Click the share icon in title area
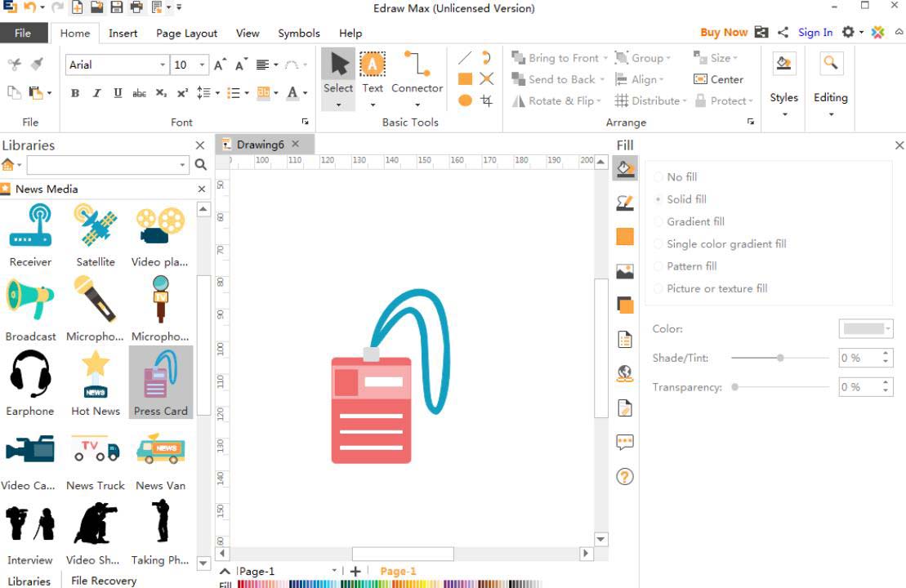The width and height of the screenshot is (906, 588). click(x=783, y=33)
